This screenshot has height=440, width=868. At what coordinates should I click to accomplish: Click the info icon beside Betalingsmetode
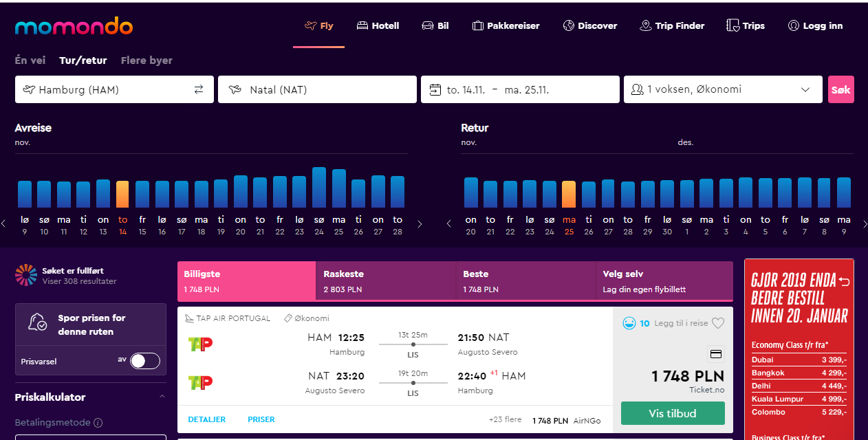coord(98,423)
